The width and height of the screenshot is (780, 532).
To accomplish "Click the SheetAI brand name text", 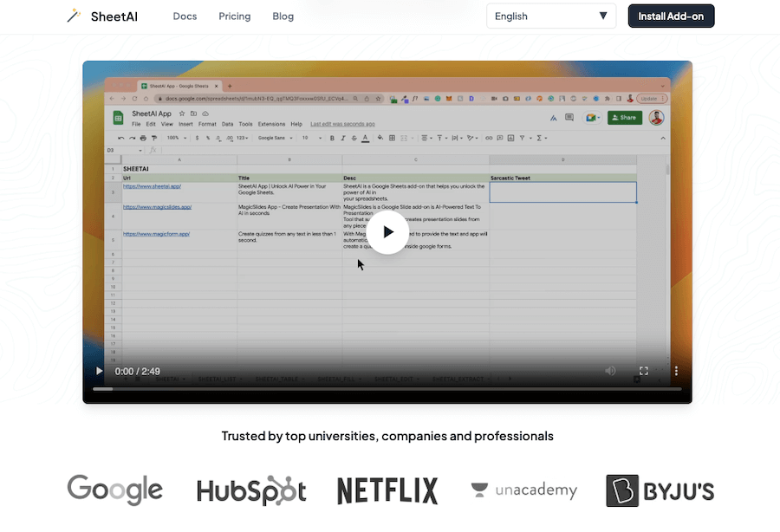I will click(x=114, y=16).
